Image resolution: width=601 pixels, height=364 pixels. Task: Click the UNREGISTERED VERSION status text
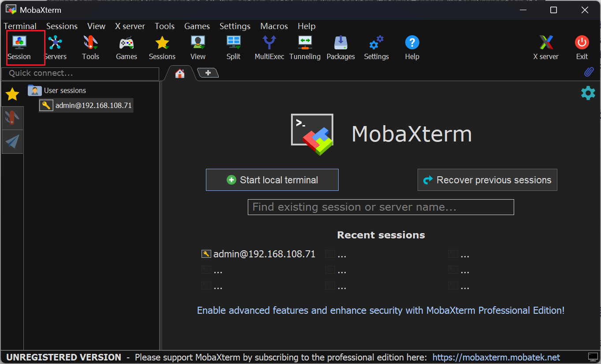[63, 357]
